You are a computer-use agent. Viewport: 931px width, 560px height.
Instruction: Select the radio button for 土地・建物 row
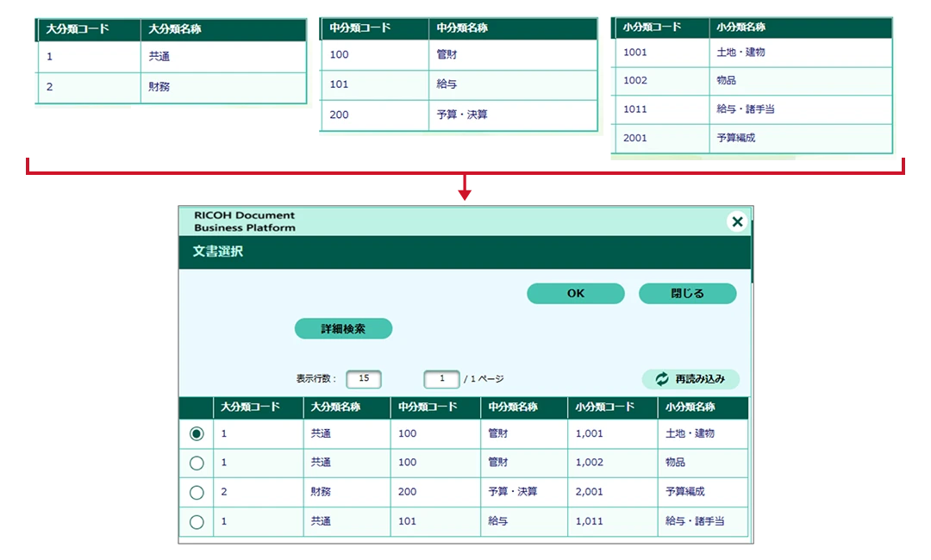pos(197,434)
